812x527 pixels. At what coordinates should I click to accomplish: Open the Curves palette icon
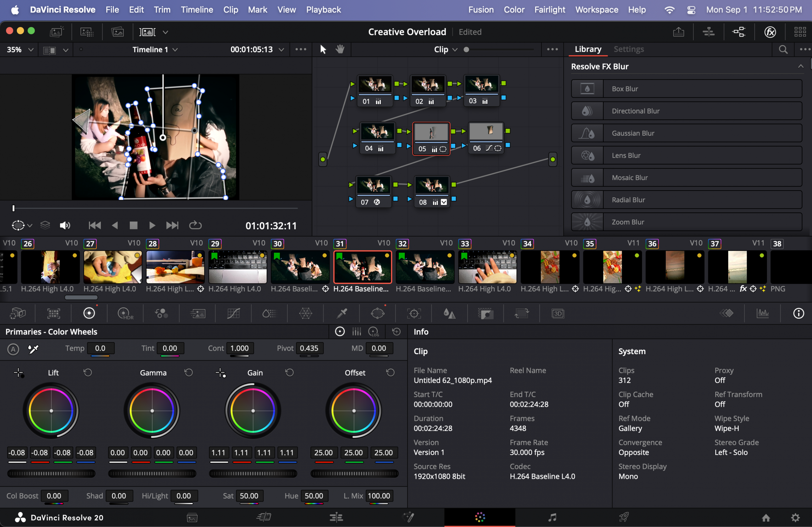pos(233,313)
